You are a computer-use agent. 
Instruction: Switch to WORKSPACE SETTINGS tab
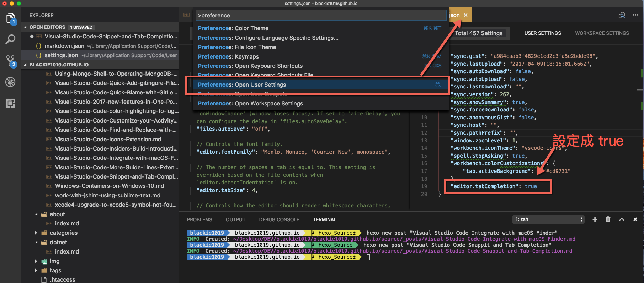(602, 33)
